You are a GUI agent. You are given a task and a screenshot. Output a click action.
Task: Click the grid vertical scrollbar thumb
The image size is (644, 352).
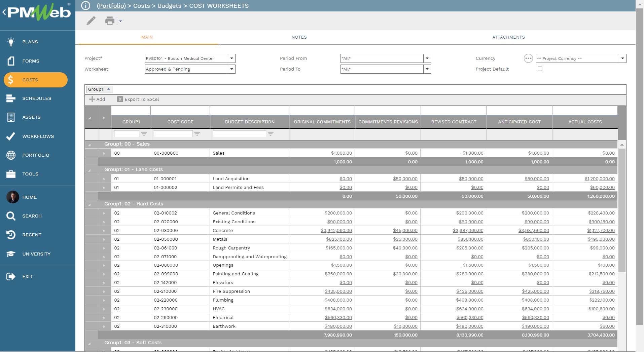(x=622, y=210)
